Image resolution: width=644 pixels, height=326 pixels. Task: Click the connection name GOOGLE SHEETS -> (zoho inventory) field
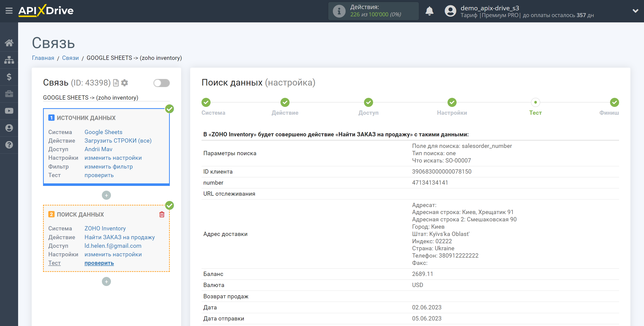point(106,98)
